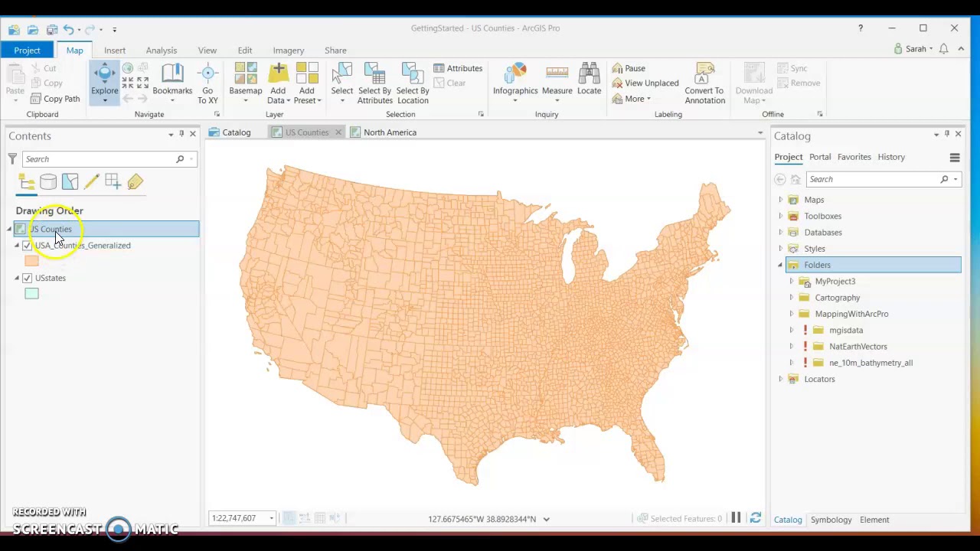Open Select By Attributes
Screen dimensions: 980x551
point(375,83)
